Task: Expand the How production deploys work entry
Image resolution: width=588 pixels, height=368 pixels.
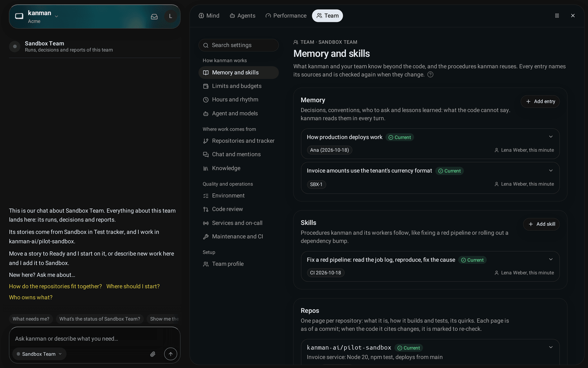Action: tap(551, 137)
